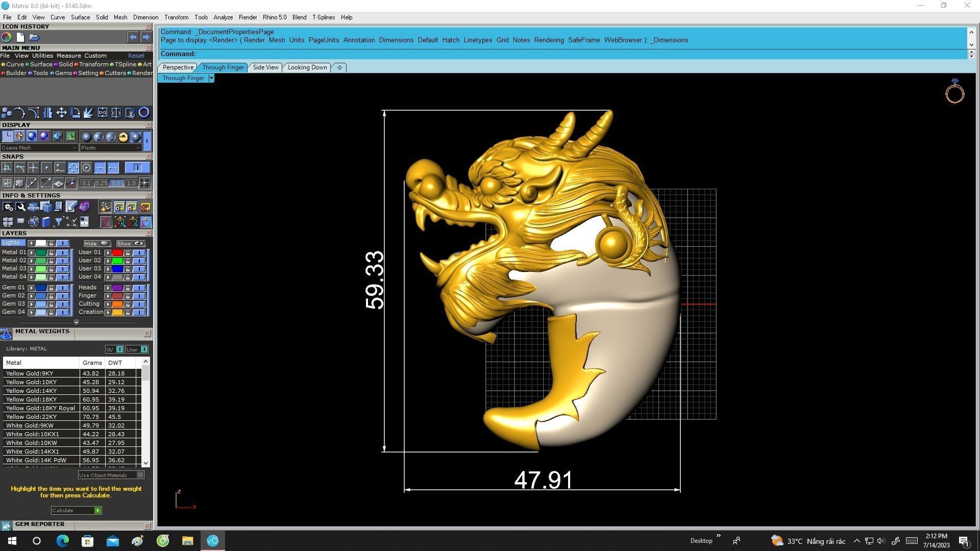The width and height of the screenshot is (980, 551).
Task: Open the Gems category in Main Menu
Action: 61,73
